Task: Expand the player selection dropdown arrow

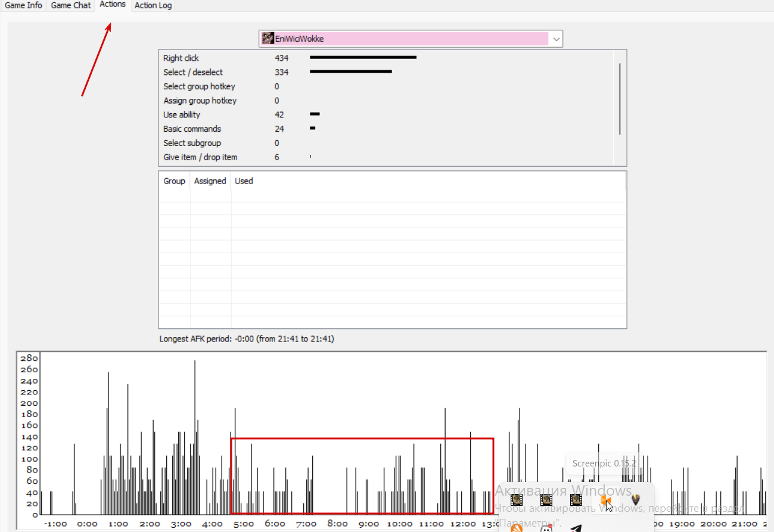Action: [x=556, y=39]
